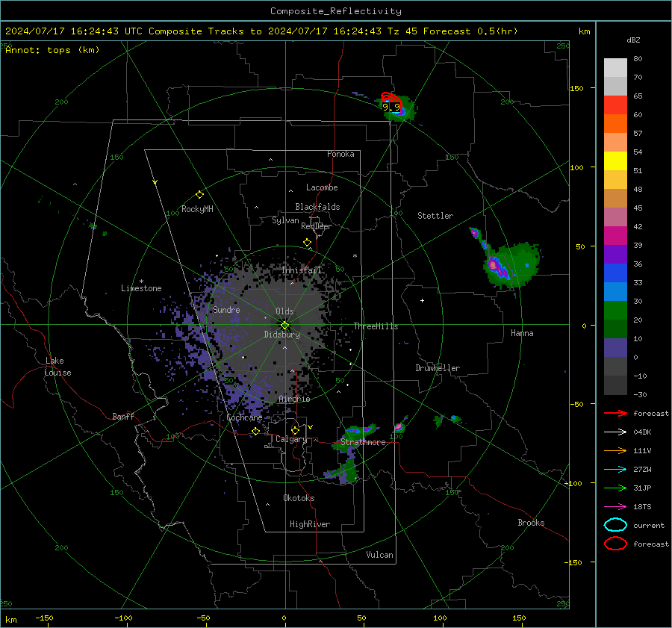The height and width of the screenshot is (628, 672).
Task: Click the yellow radar-site diamond between Olds and Didsbury
Action: point(284,326)
